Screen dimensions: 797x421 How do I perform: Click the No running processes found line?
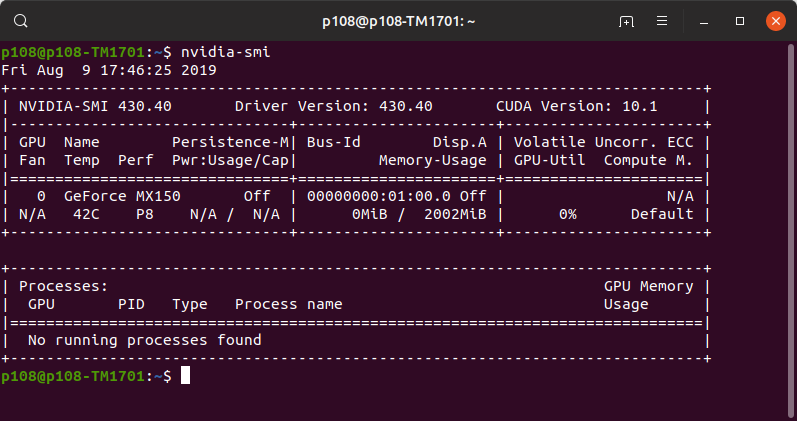[145, 340]
